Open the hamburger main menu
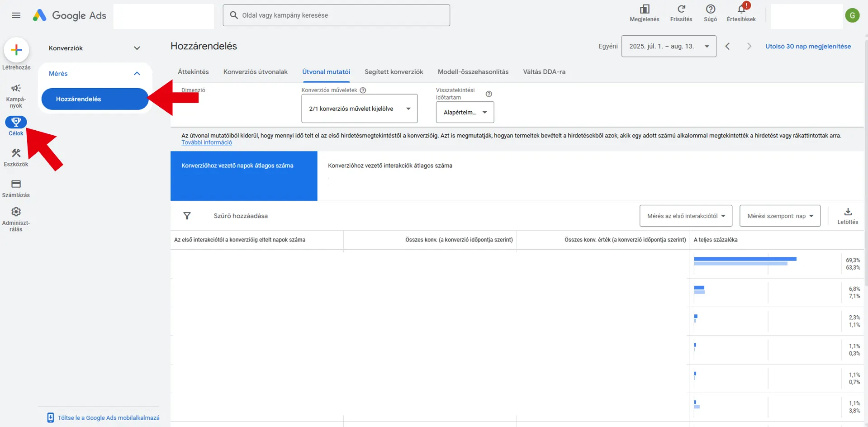The height and width of the screenshot is (427, 868). [16, 15]
